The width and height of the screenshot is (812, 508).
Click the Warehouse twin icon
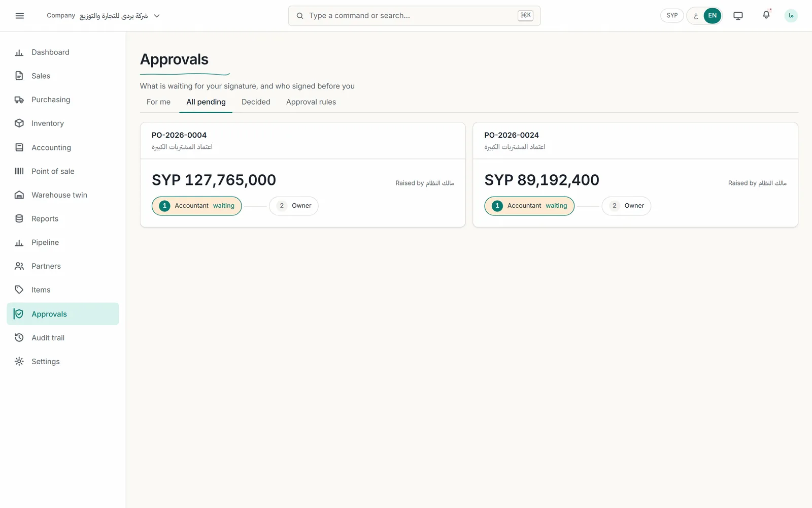pyautogui.click(x=19, y=195)
